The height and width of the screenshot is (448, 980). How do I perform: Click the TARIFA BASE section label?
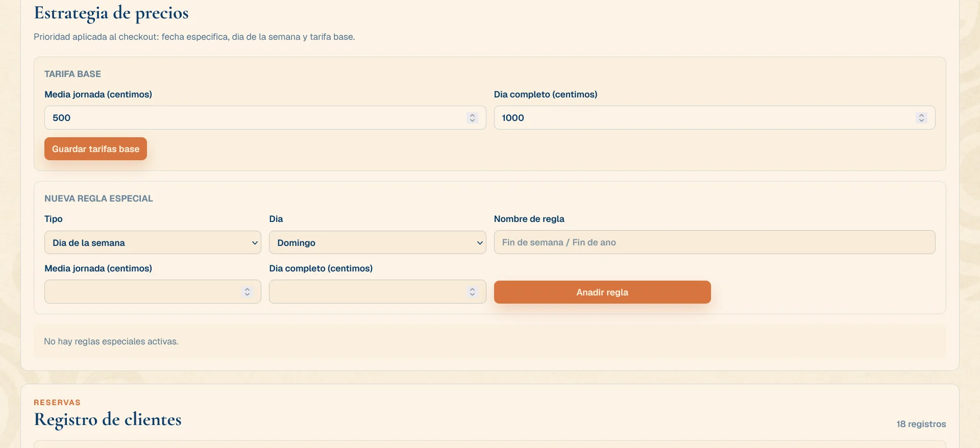tap(72, 74)
